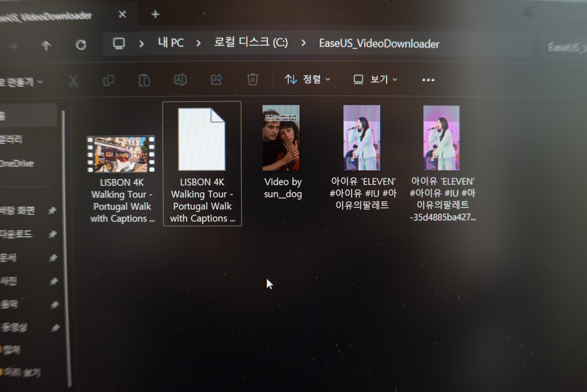Select 아이유 'ELEVEN' file ending 이유의팔레트
The width and height of the screenshot is (587, 392).
[362, 157]
